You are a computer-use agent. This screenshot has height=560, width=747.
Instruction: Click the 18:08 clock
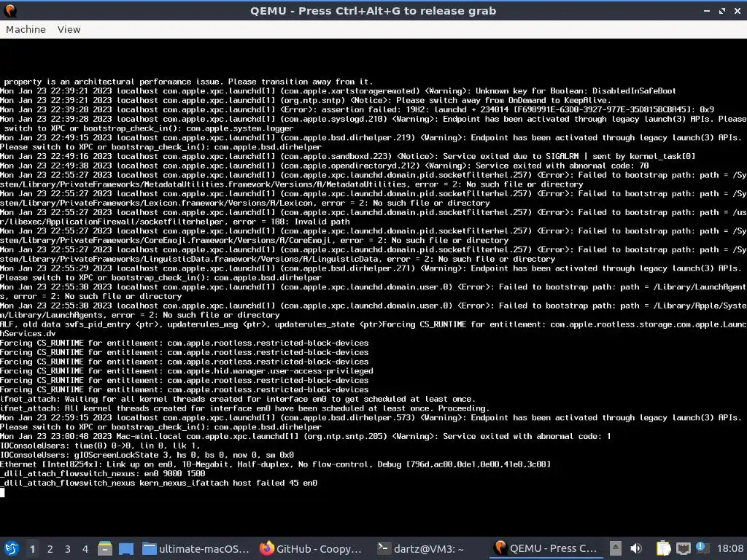pyautogui.click(x=729, y=548)
